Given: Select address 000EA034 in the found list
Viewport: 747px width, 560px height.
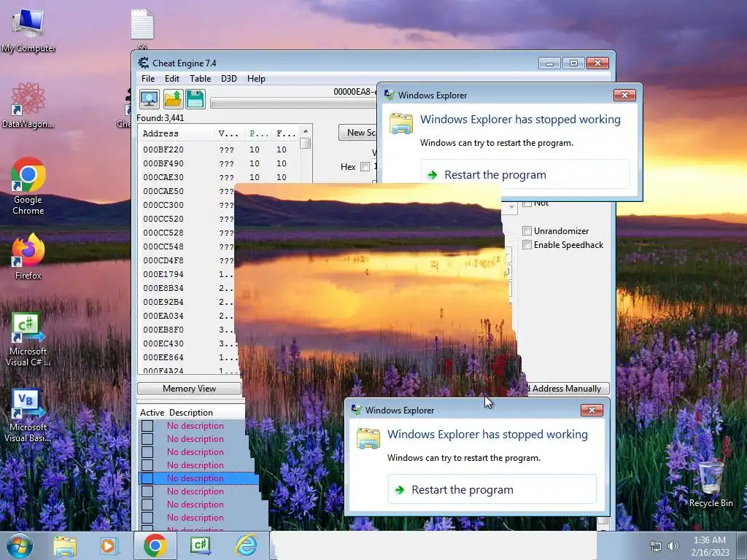Looking at the screenshot, I should (163, 316).
